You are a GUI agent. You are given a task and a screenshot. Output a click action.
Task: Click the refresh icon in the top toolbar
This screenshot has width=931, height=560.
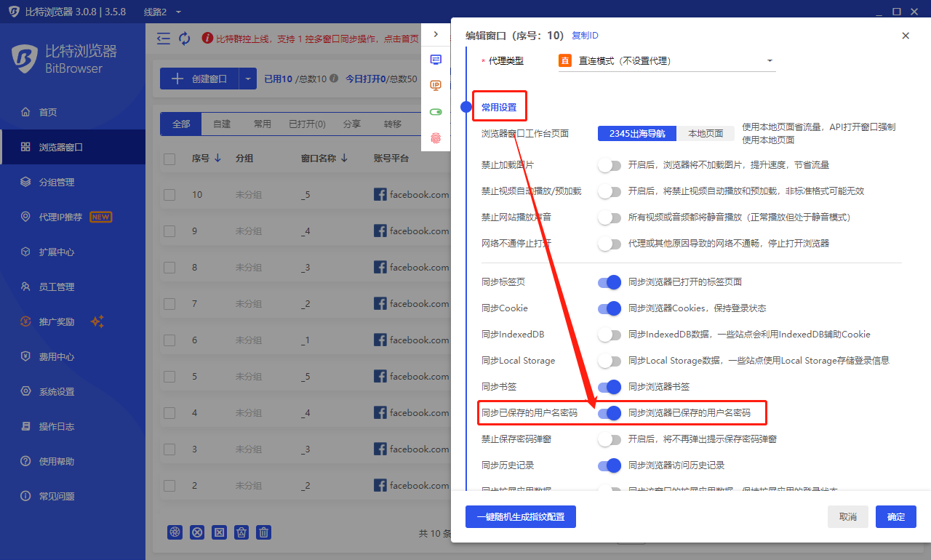point(185,39)
